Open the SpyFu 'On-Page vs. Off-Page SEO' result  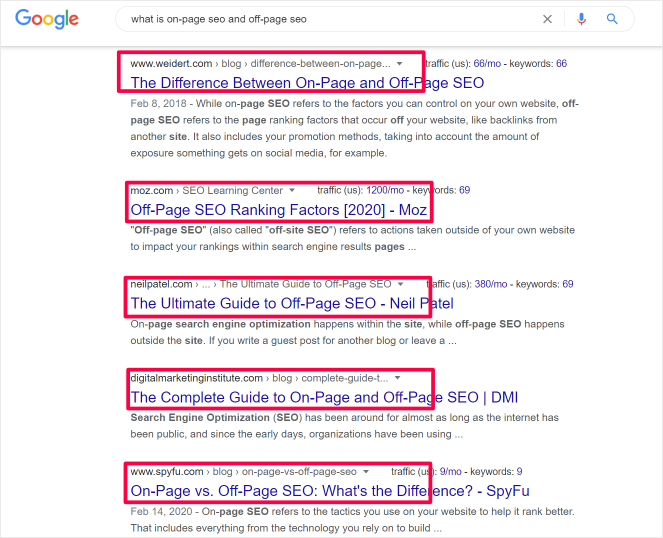[330, 491]
